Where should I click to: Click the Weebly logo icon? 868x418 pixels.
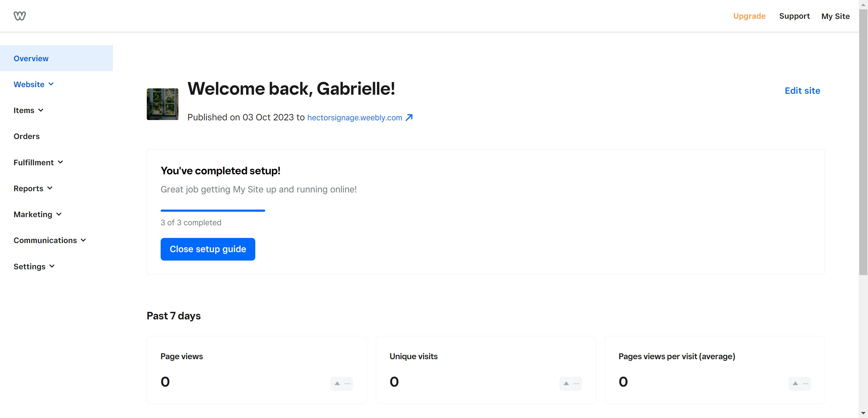click(20, 16)
